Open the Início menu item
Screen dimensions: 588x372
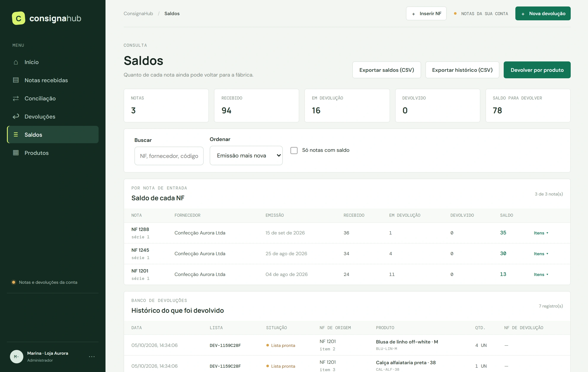(53, 62)
